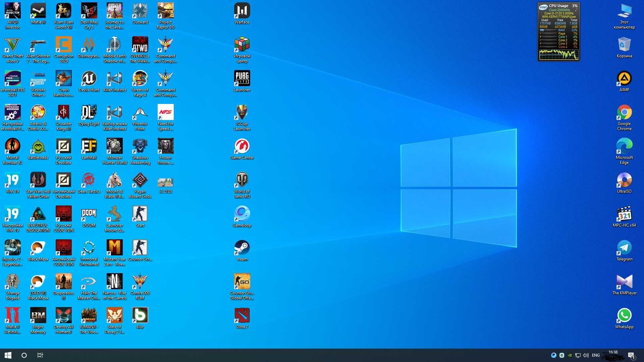Show the clock reading 16:38

[x=613, y=352]
